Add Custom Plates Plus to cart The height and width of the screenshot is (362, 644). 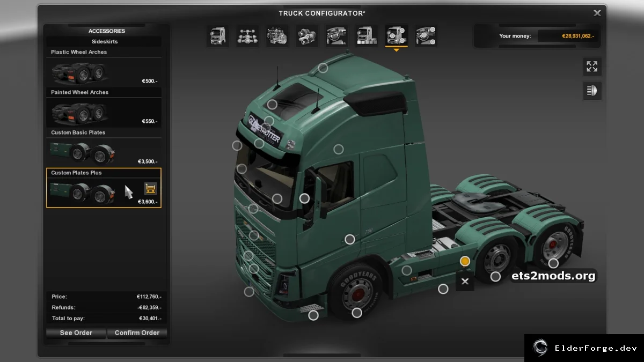[150, 188]
